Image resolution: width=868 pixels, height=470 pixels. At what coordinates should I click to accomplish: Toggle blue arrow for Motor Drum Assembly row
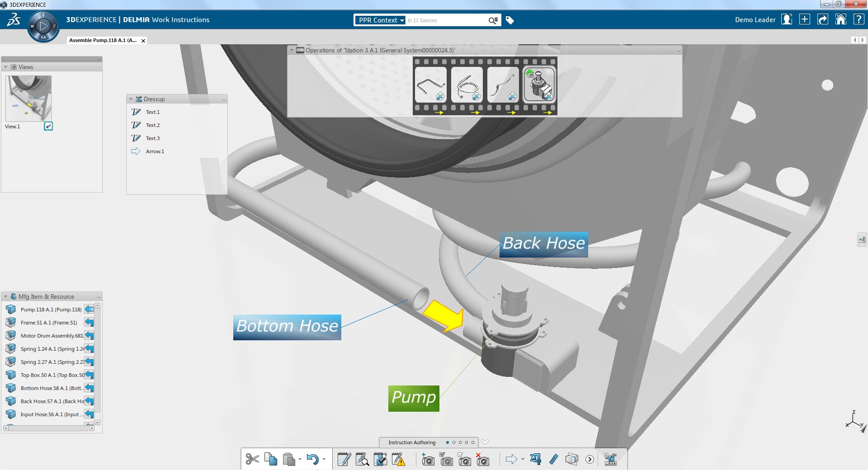tap(89, 336)
